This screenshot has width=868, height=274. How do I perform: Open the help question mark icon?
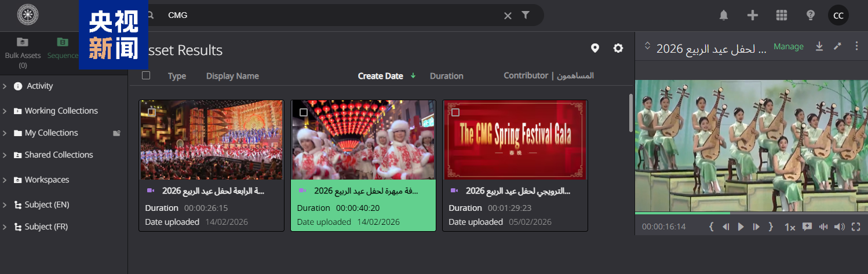point(811,16)
